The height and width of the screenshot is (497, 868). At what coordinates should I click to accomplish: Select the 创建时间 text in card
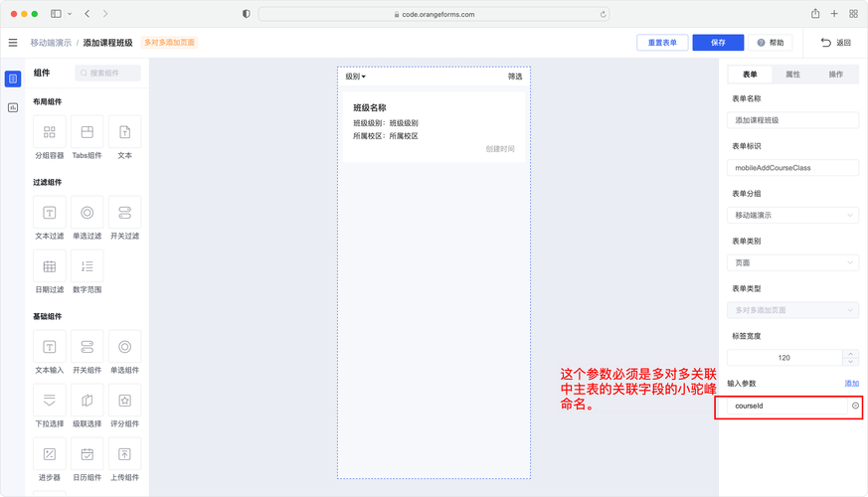point(500,149)
